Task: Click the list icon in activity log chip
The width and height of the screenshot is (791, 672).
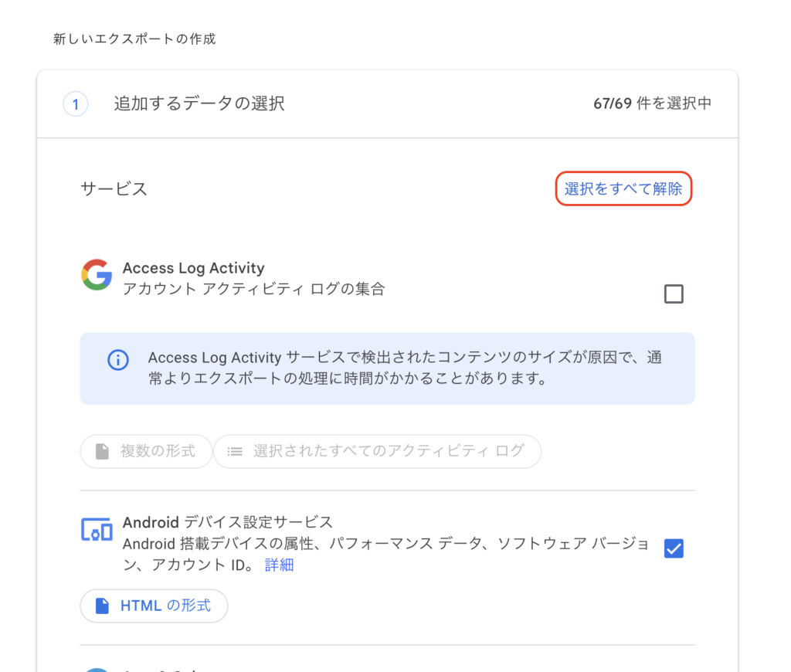Action: tap(235, 452)
